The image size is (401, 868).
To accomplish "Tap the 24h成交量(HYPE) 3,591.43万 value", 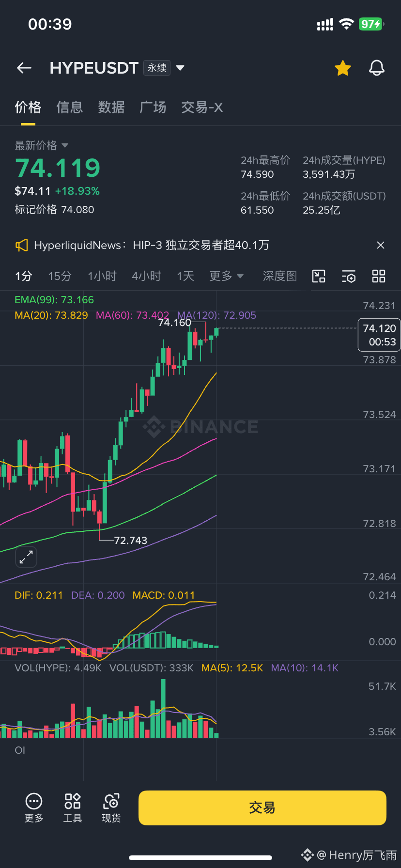I will click(329, 174).
